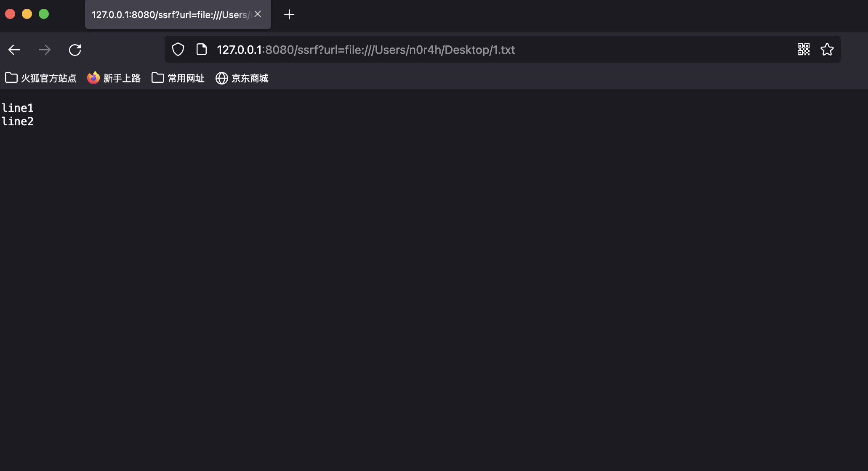
Task: Open a new tab with plus button
Action: coord(289,15)
